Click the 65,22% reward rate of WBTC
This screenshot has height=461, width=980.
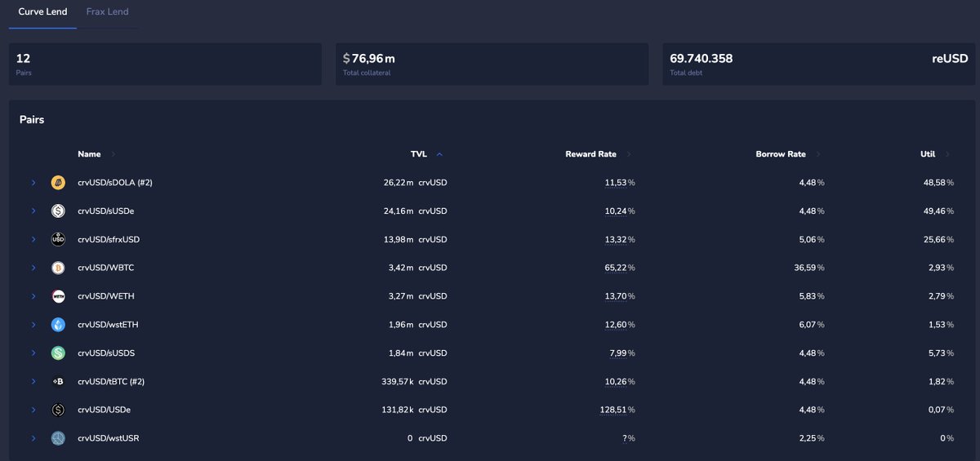[620, 268]
